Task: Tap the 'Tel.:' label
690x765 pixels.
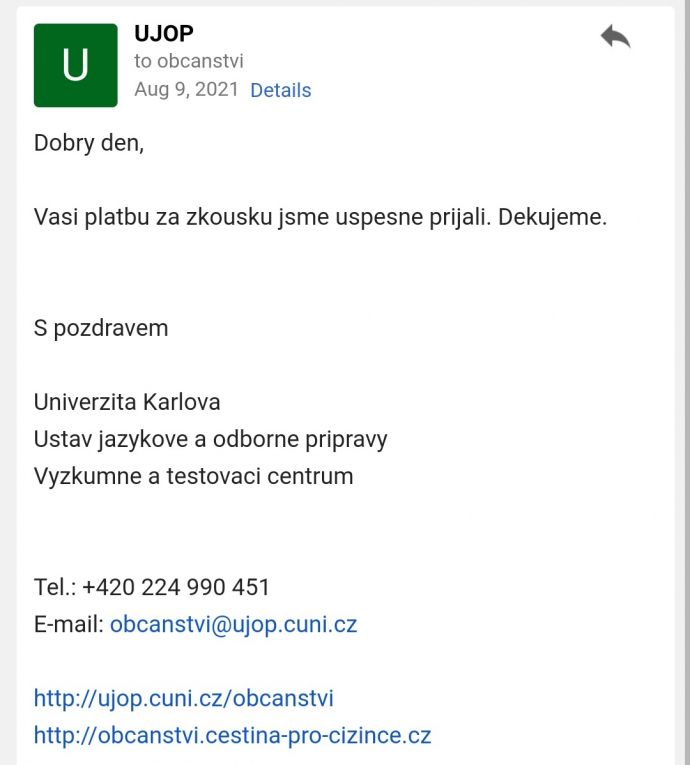Action: point(55,587)
